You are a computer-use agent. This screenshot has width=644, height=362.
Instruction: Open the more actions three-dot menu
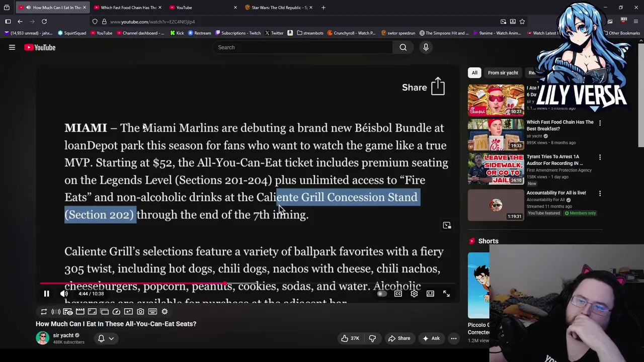453,338
